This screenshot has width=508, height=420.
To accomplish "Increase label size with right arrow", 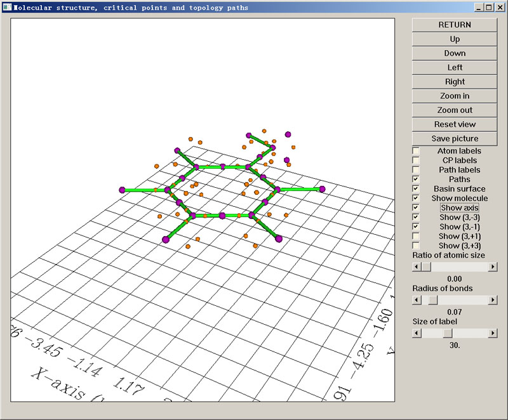I will [493, 333].
